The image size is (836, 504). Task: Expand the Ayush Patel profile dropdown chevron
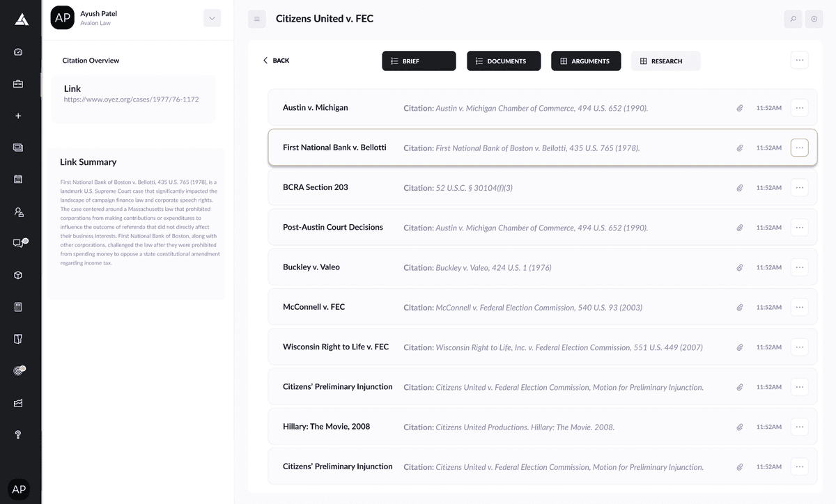212,19
